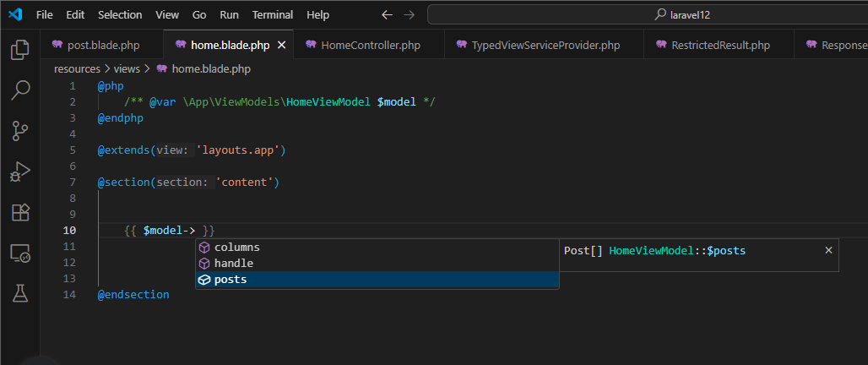Click line number 1 in the gutter
Viewport: 868px width, 365px height.
click(73, 86)
